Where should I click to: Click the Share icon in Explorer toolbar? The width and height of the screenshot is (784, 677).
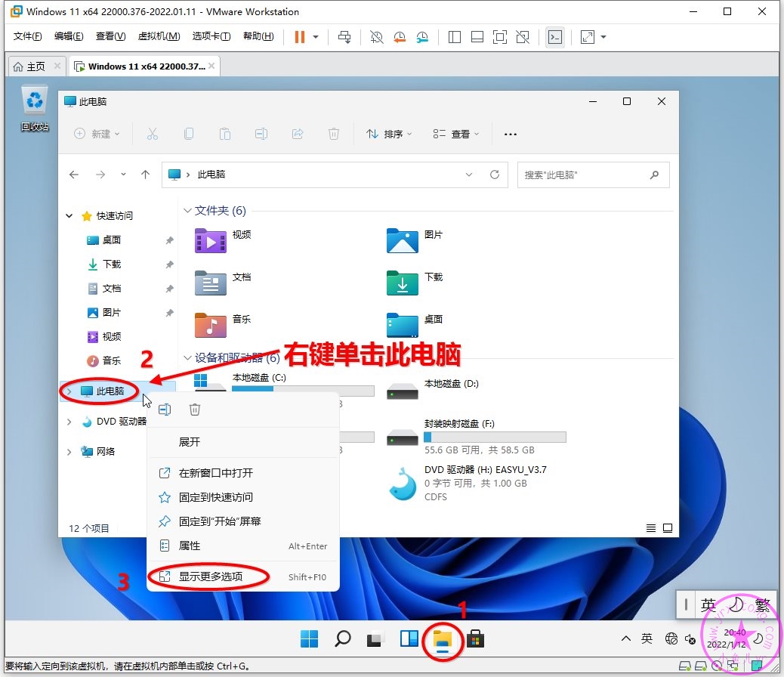298,134
